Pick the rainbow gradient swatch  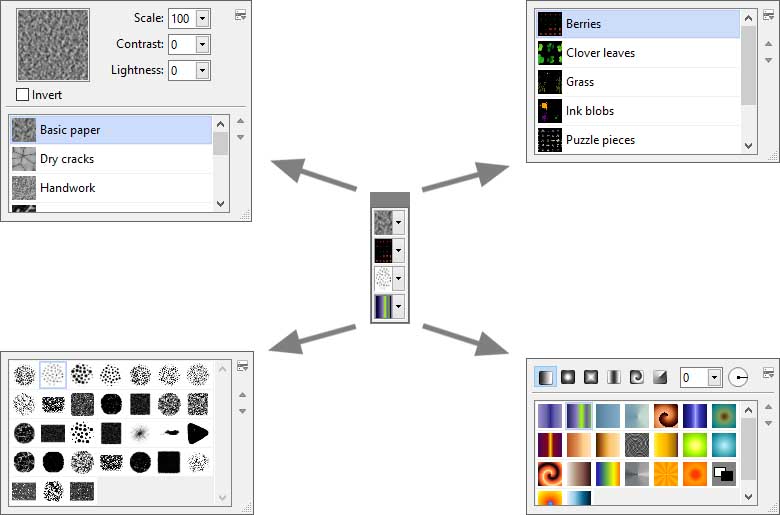[x=608, y=474]
